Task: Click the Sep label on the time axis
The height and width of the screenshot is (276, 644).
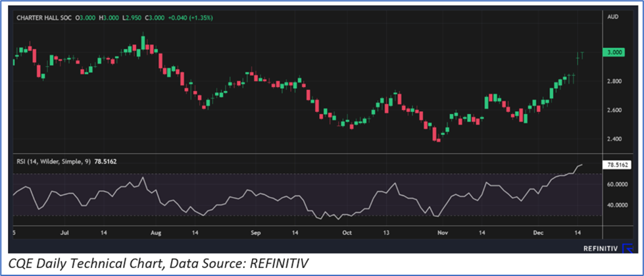Action: coord(255,233)
